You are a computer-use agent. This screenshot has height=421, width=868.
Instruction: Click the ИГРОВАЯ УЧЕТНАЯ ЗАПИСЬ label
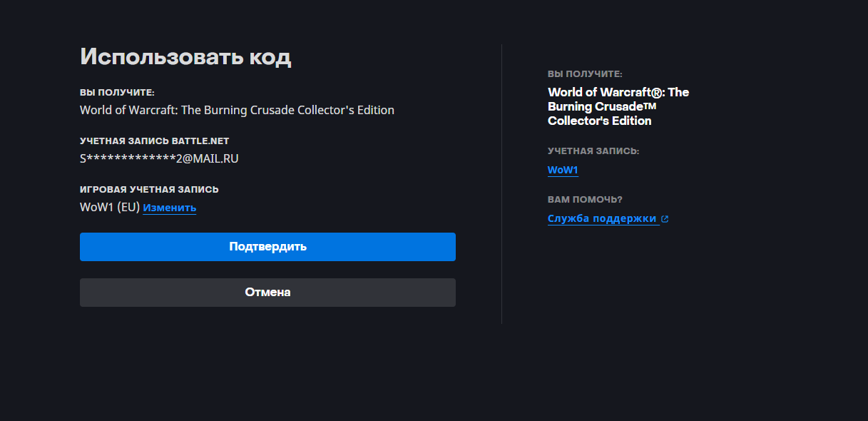click(x=149, y=190)
